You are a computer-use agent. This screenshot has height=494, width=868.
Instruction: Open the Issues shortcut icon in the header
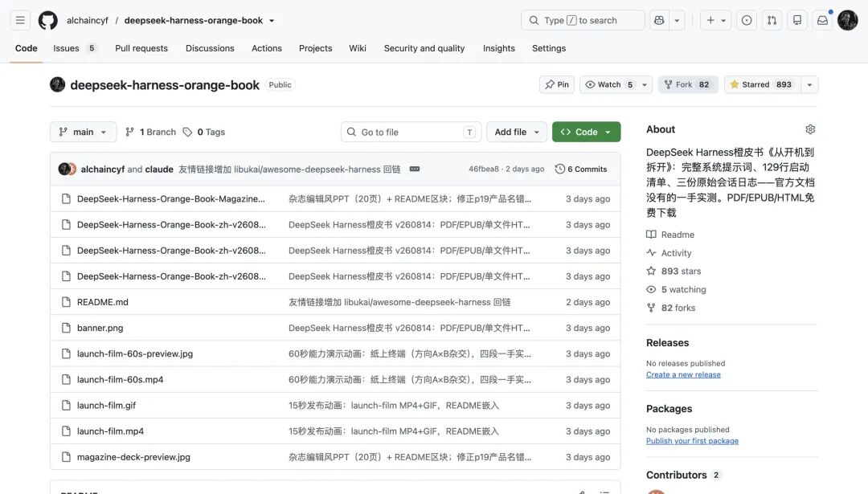746,20
